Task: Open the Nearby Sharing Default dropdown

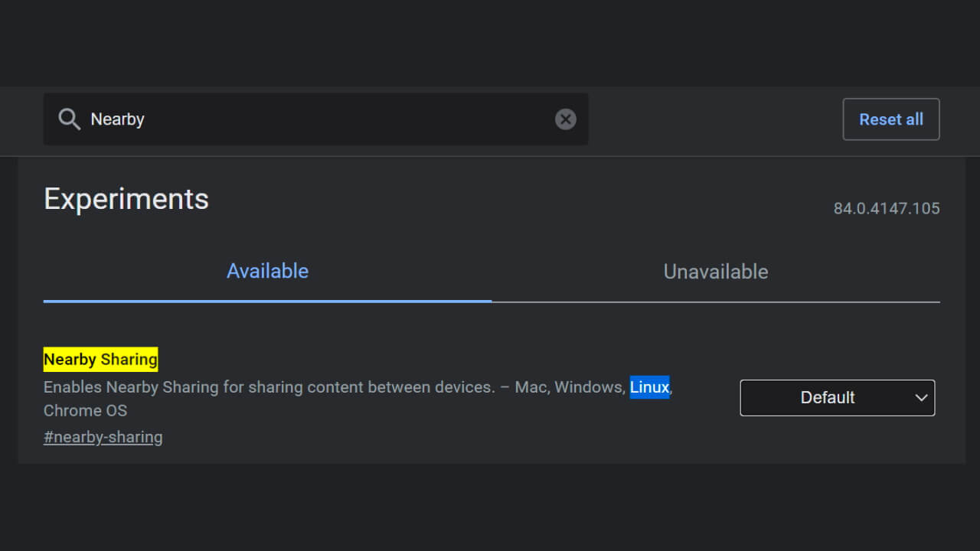Action: [836, 398]
